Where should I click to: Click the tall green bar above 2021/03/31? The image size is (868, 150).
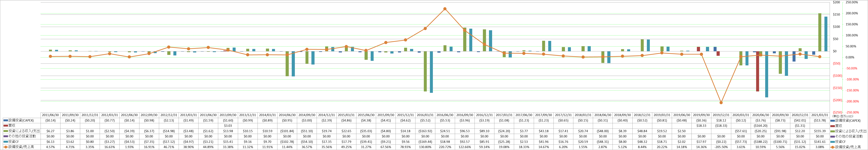tap(820, 33)
